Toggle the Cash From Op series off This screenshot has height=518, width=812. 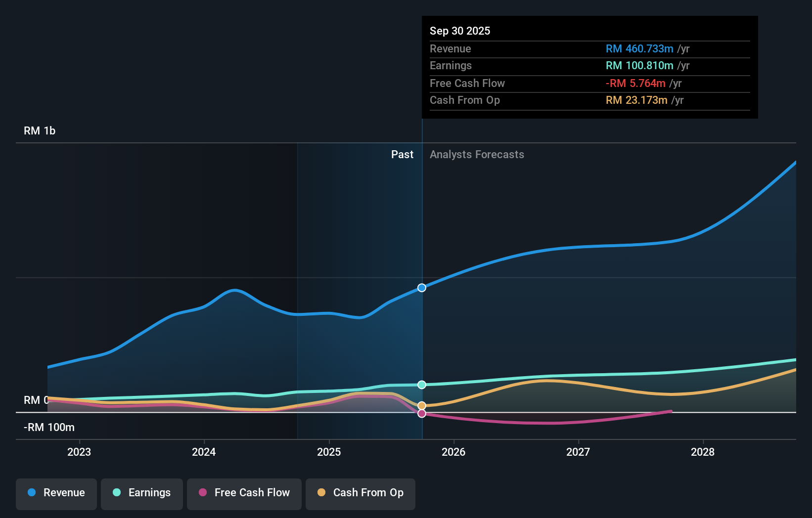pyautogui.click(x=361, y=493)
